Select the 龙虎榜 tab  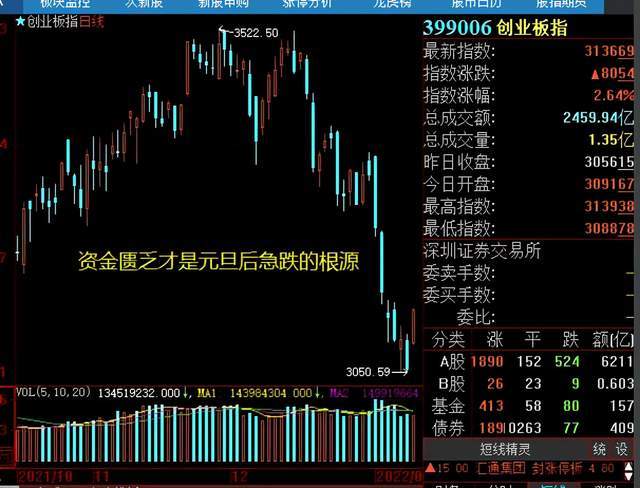392,4
